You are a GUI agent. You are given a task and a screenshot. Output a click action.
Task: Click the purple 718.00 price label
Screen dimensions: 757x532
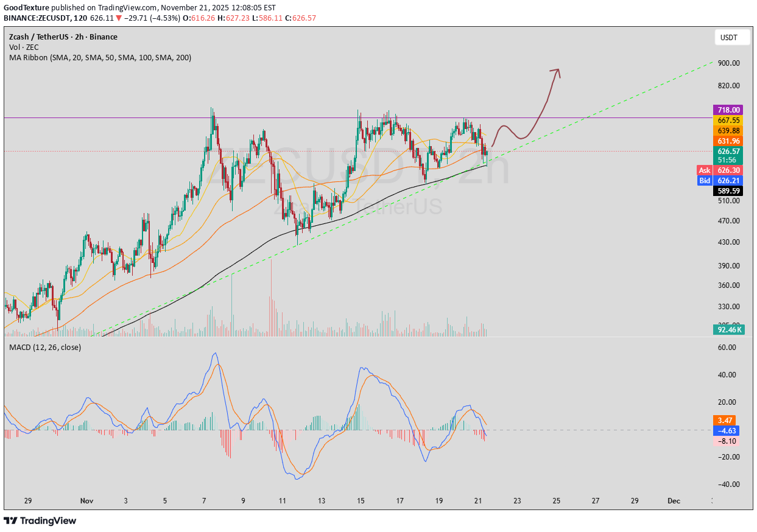coord(728,110)
